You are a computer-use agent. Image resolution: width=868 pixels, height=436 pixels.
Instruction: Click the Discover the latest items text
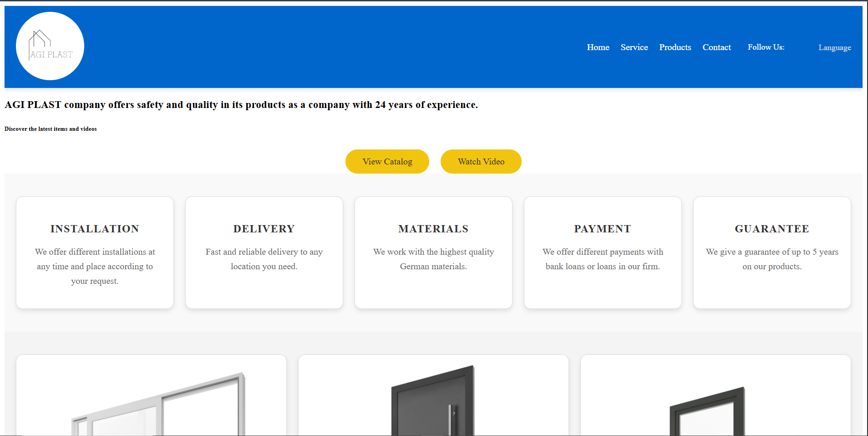pyautogui.click(x=51, y=129)
